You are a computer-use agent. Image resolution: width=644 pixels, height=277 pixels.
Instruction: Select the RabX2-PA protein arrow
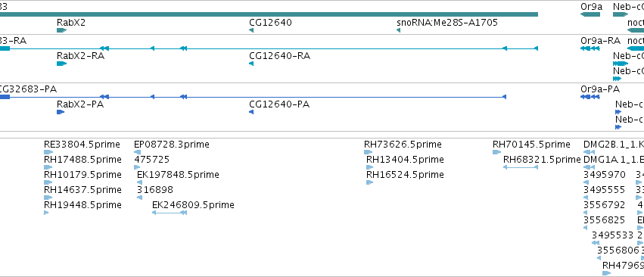point(61,112)
